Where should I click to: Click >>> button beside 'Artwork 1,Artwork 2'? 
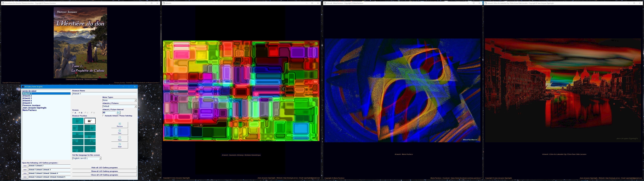coord(25,166)
